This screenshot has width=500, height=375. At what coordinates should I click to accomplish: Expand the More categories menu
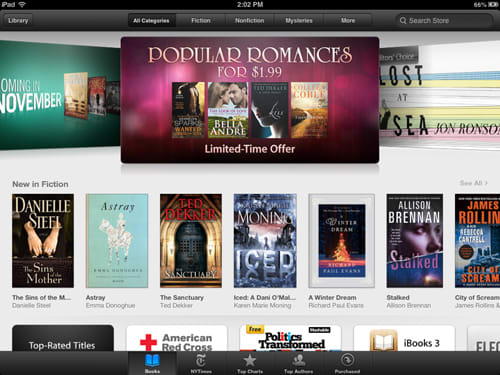pos(348,21)
